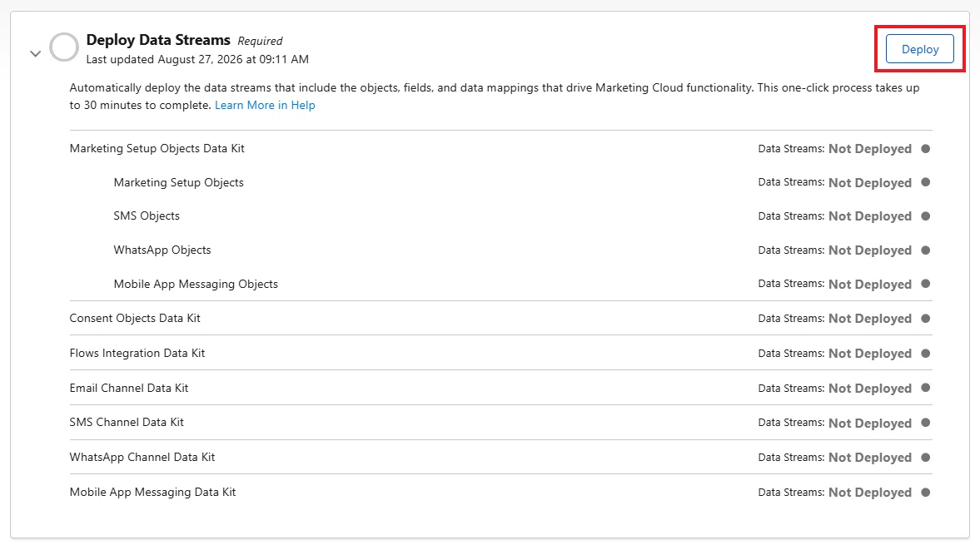Click status dot for Email Channel Data Kit
The width and height of the screenshot is (980, 550).
tap(926, 388)
